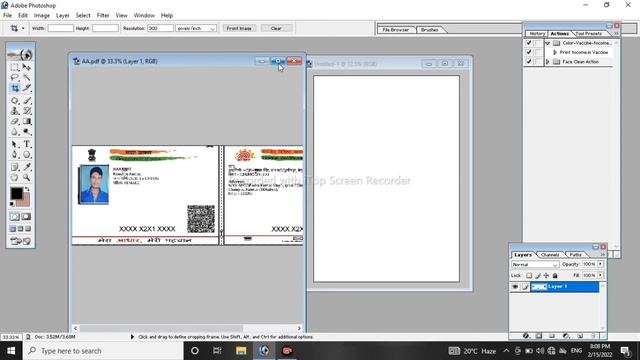
Task: Toggle Face Clean Action checkbox
Action: point(529,62)
